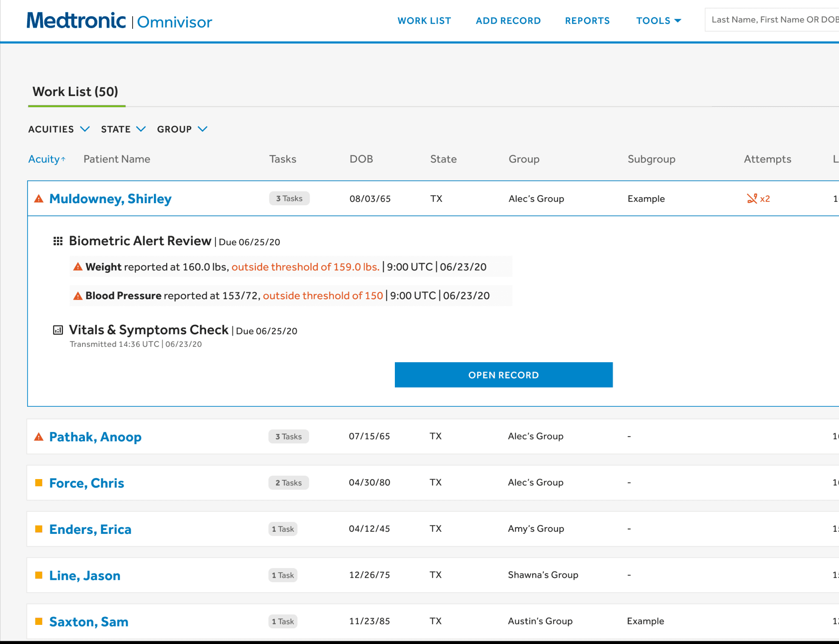Click the missed call attempts icon x2

click(758, 199)
